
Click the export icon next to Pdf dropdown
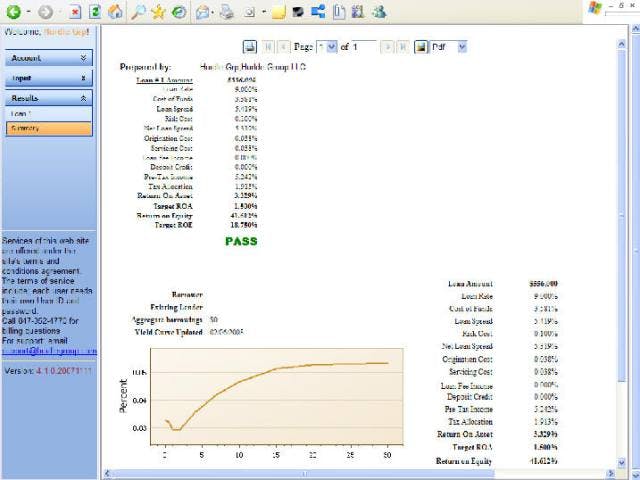(421, 47)
